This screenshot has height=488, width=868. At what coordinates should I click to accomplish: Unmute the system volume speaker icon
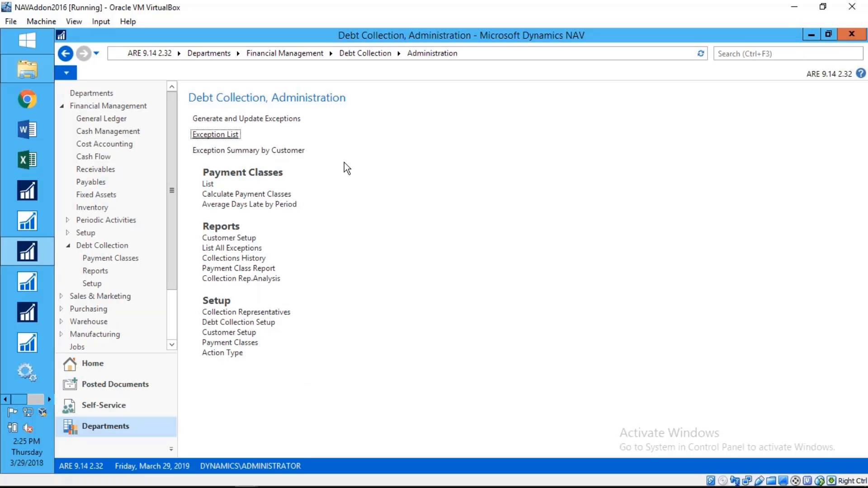27,427
